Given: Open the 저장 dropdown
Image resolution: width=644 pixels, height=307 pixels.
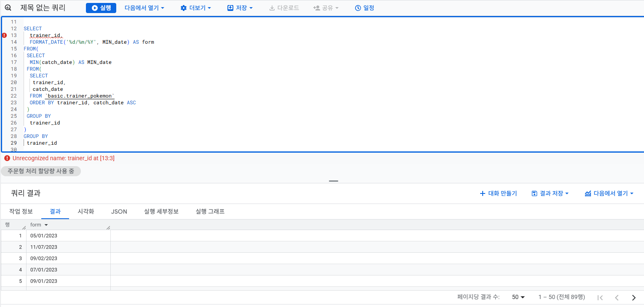Looking at the screenshot, I should click(240, 8).
